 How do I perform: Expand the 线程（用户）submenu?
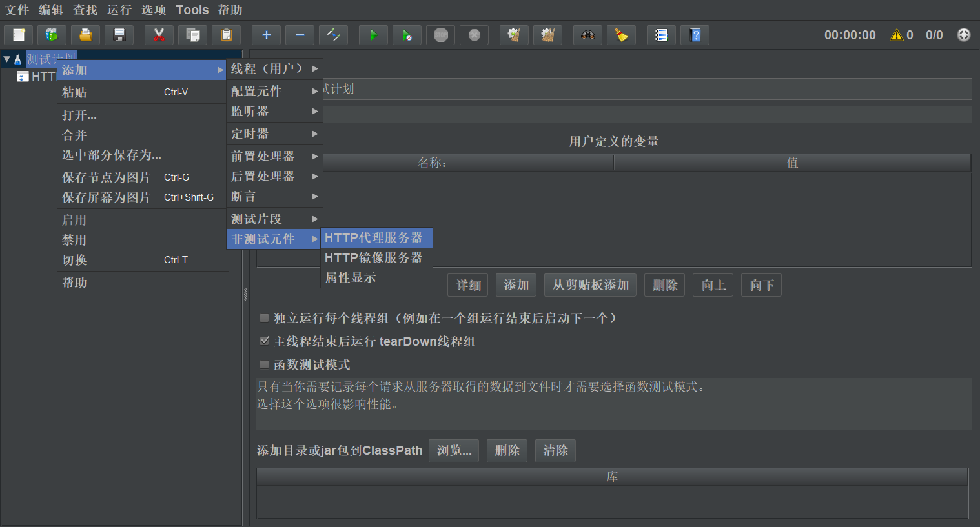(274, 68)
